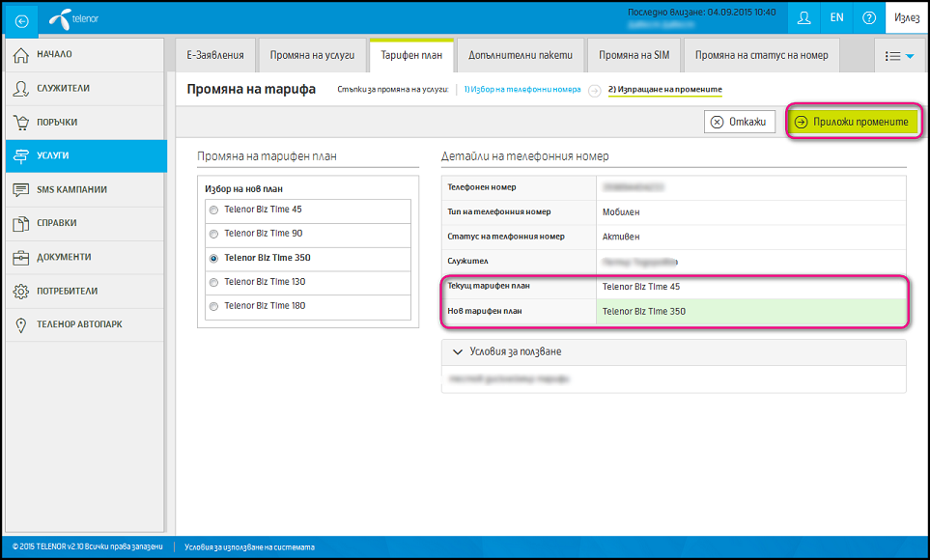Switch language to EN

(836, 17)
